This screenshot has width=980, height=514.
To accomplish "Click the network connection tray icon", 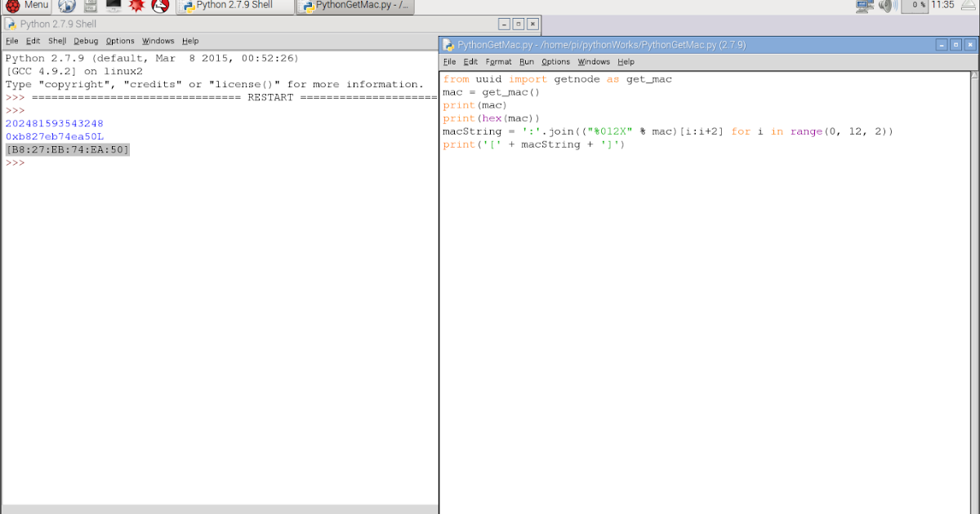I will [865, 7].
